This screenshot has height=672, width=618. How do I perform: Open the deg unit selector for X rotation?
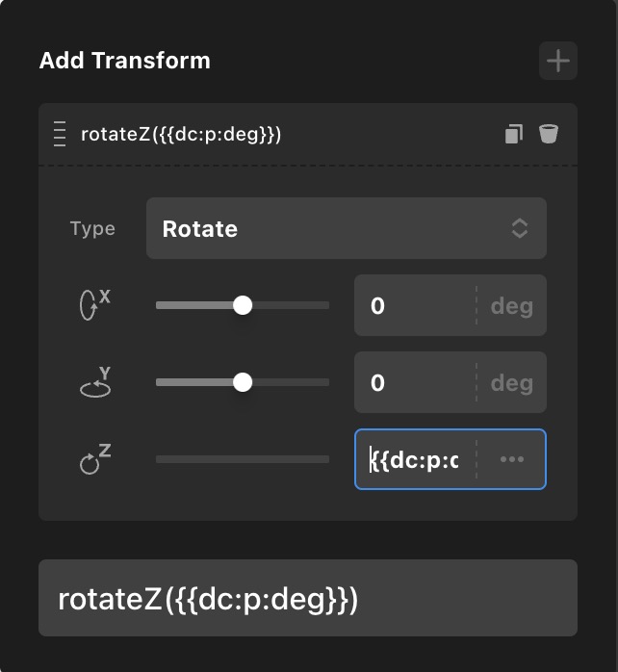point(512,305)
